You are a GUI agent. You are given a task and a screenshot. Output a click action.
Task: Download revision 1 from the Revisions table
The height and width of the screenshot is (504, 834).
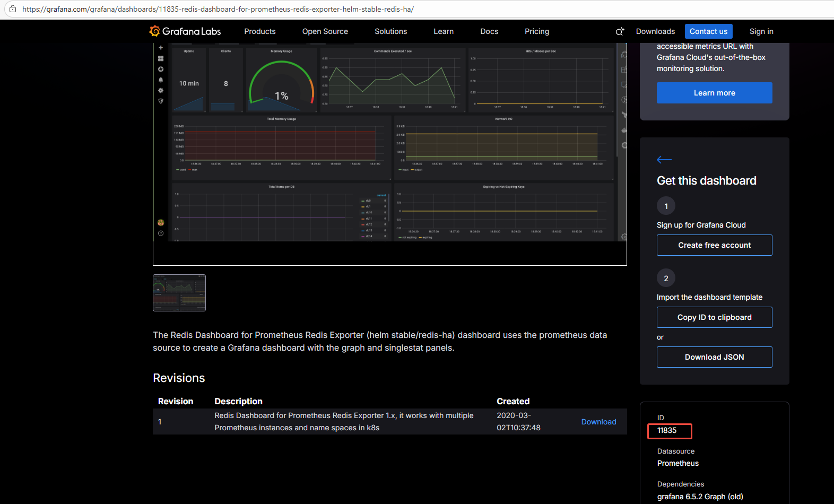click(x=598, y=422)
